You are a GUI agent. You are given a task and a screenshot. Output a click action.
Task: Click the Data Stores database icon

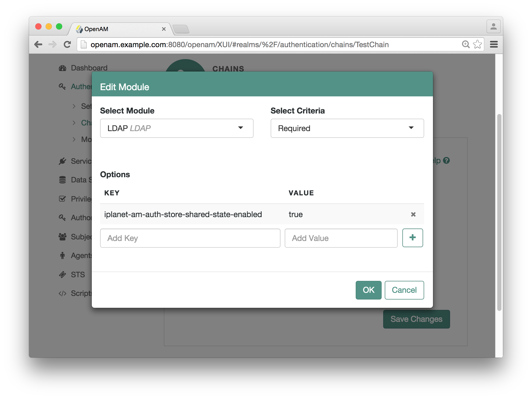point(62,180)
